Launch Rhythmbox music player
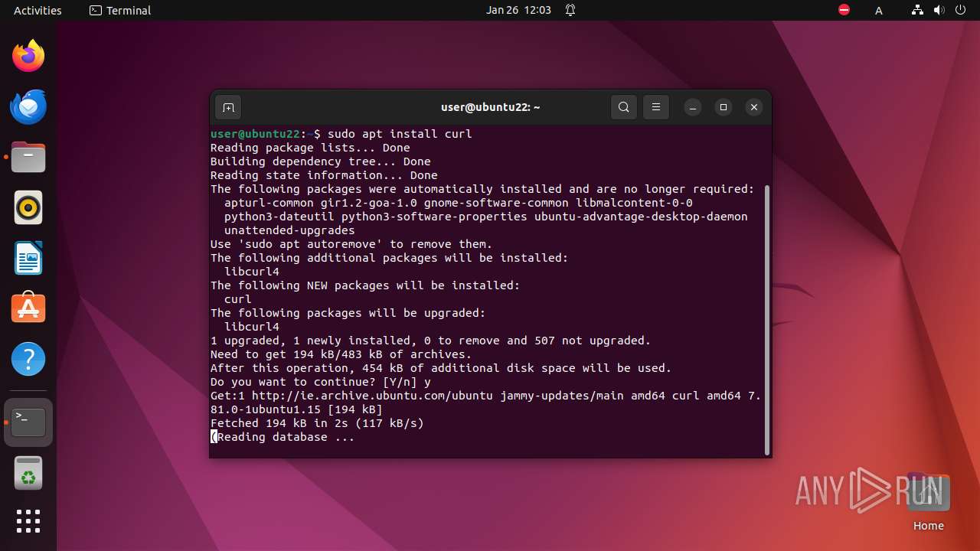 (28, 207)
